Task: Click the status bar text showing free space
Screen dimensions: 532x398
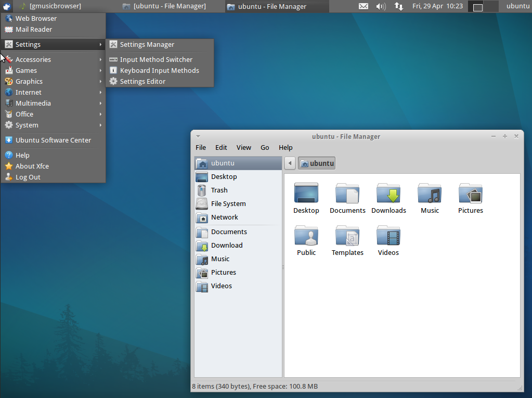Action: pyautogui.click(x=255, y=387)
